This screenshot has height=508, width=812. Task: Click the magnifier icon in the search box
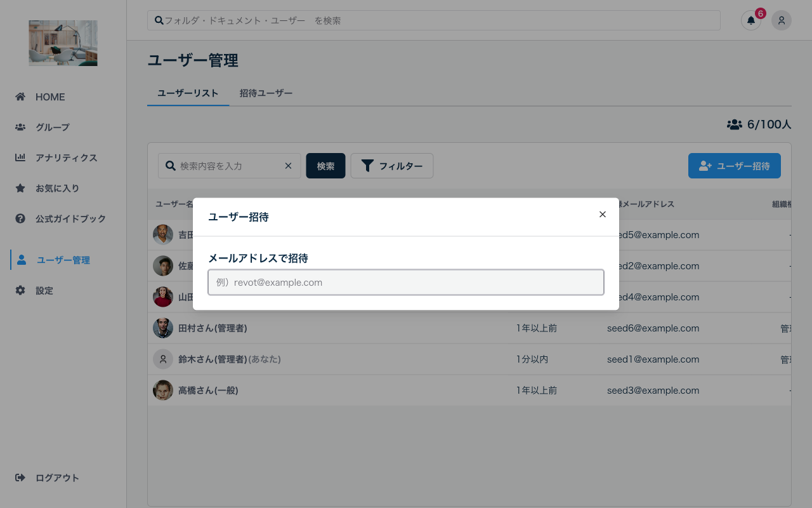[170, 165]
